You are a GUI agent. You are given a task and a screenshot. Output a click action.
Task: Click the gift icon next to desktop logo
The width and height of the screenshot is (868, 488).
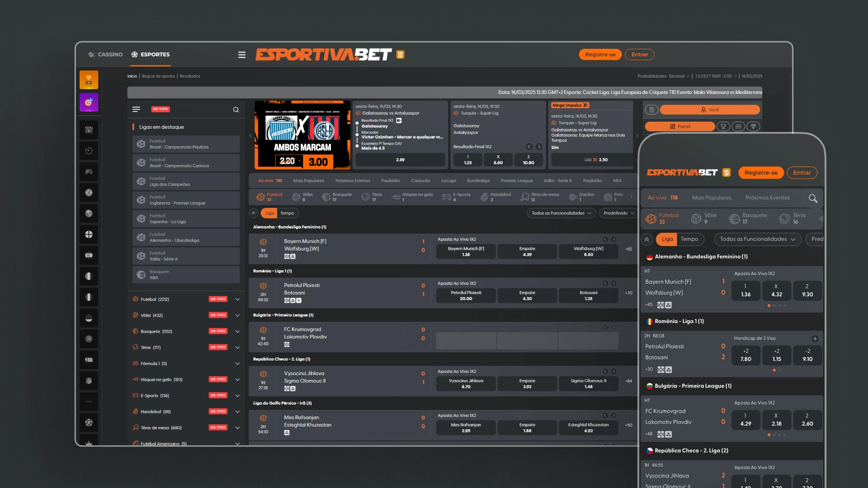[x=400, y=55]
